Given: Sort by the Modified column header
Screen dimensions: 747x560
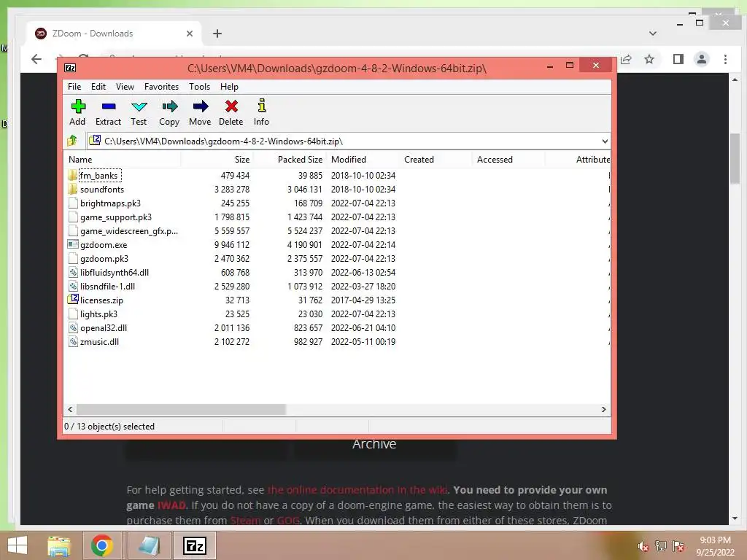Looking at the screenshot, I should click(x=363, y=160).
